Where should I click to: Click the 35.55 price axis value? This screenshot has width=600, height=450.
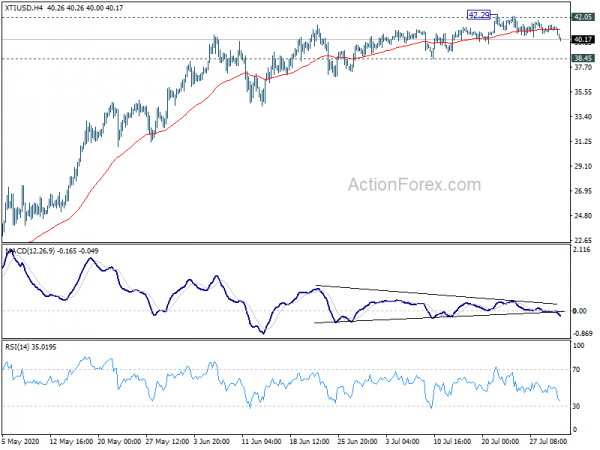(x=583, y=92)
